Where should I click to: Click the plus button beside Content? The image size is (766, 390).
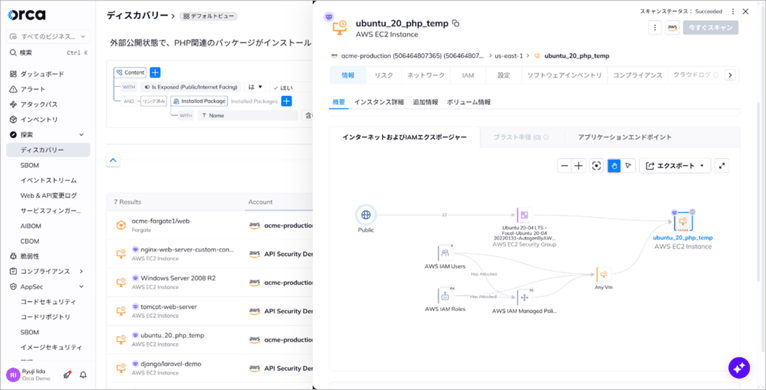click(x=155, y=72)
